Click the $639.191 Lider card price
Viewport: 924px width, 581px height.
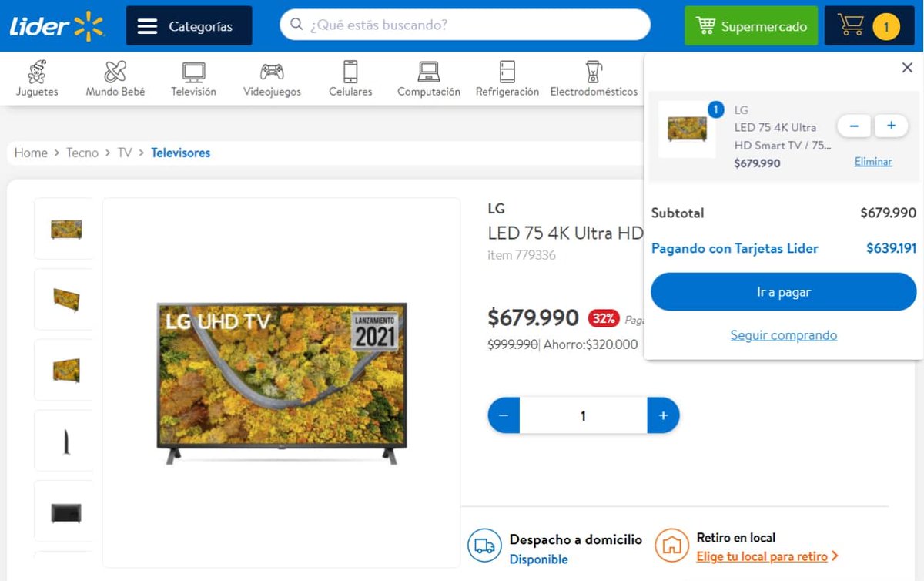(x=891, y=248)
